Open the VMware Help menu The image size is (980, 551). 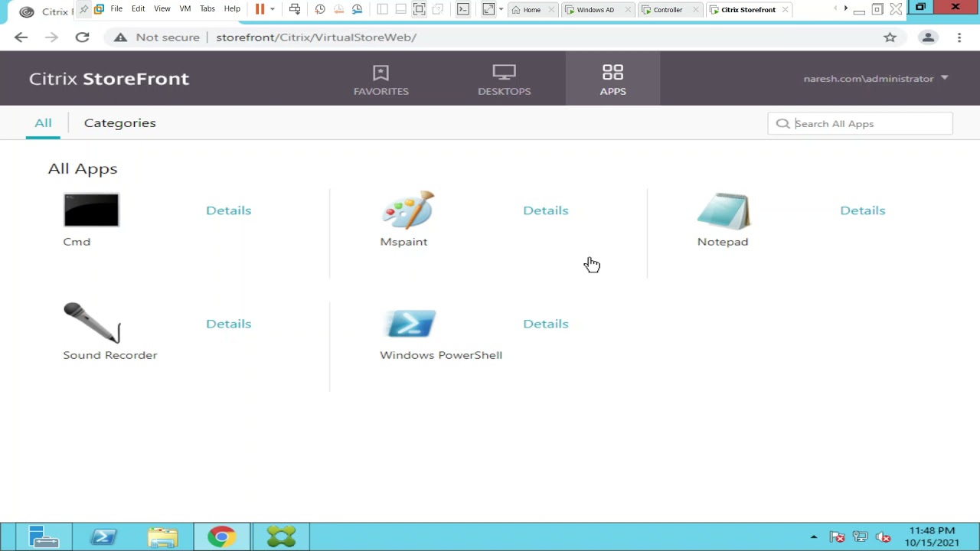[x=232, y=9]
